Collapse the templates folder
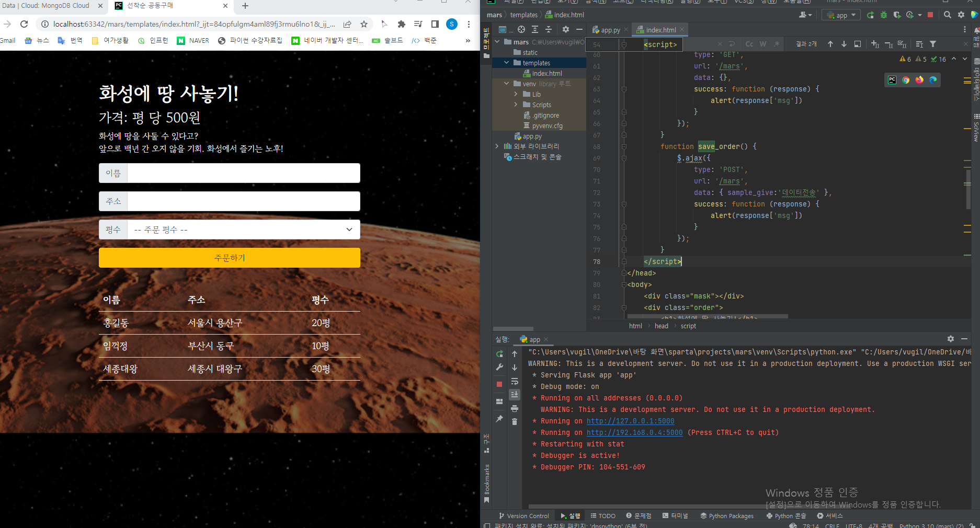The height and width of the screenshot is (528, 980). [506, 63]
